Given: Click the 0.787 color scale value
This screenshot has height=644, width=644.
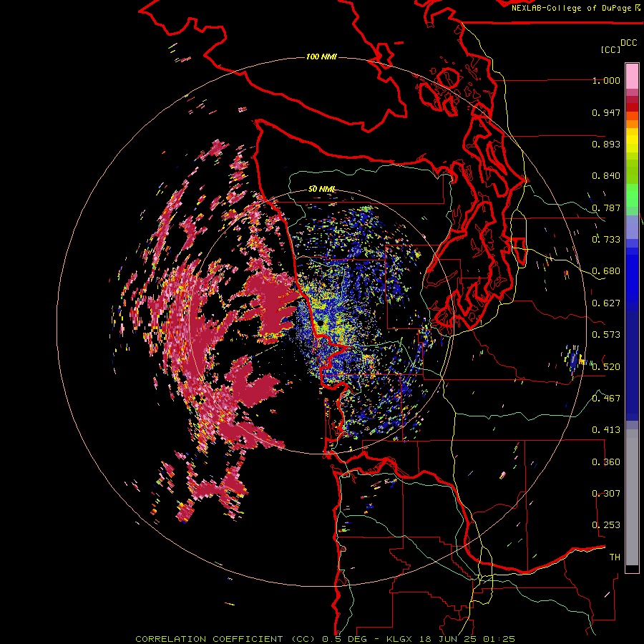Looking at the screenshot, I should click(606, 208).
